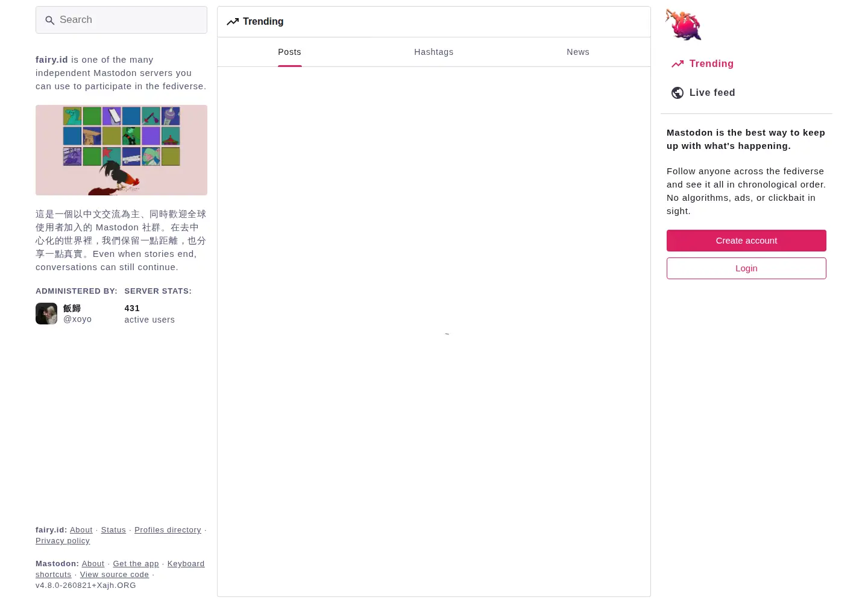868x603 pixels.
Task: Focus the Search input field
Action: click(121, 20)
